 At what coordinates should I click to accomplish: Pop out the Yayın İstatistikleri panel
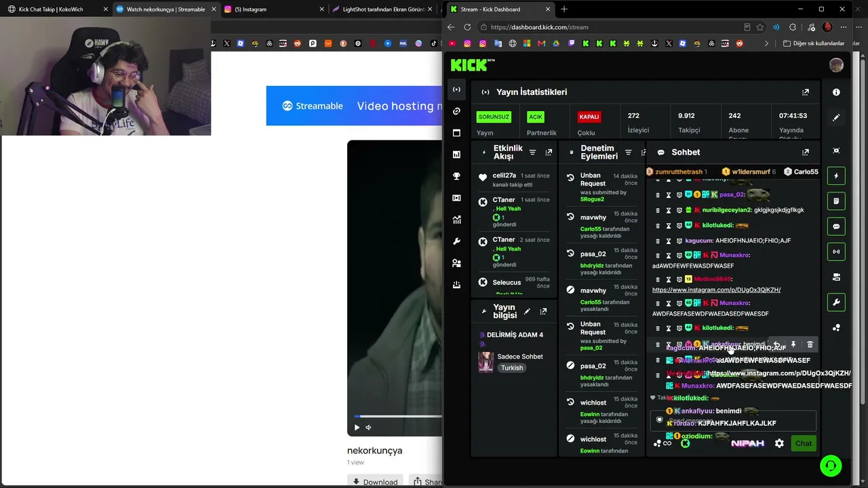pos(806,92)
